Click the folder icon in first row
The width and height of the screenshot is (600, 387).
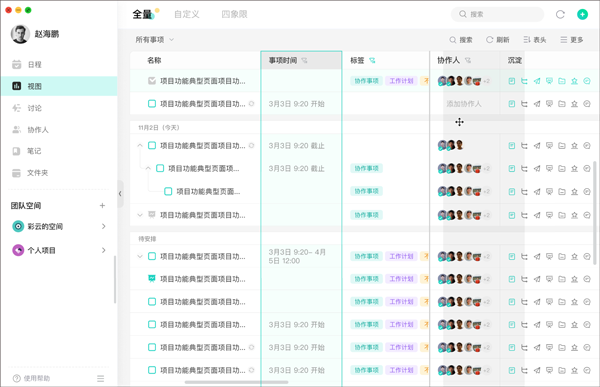(x=562, y=81)
